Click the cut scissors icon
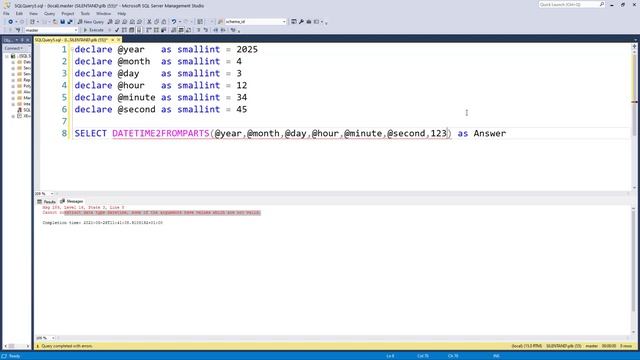 pos(149,22)
